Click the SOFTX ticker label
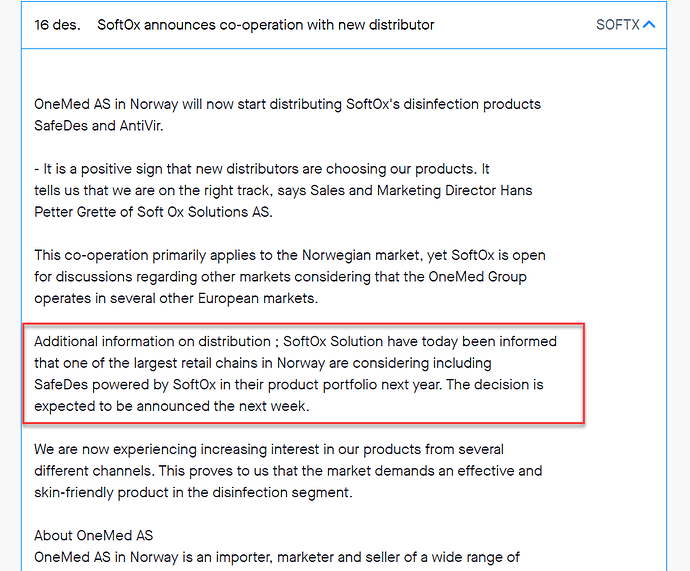 pos(617,25)
